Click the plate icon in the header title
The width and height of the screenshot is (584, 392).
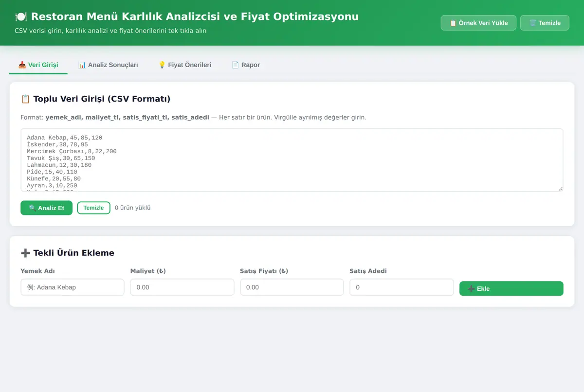[21, 17]
